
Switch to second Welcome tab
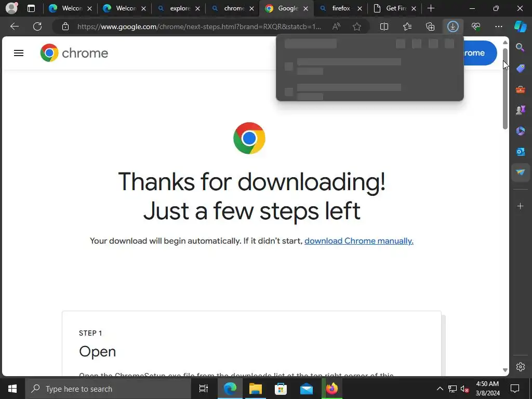(x=124, y=8)
